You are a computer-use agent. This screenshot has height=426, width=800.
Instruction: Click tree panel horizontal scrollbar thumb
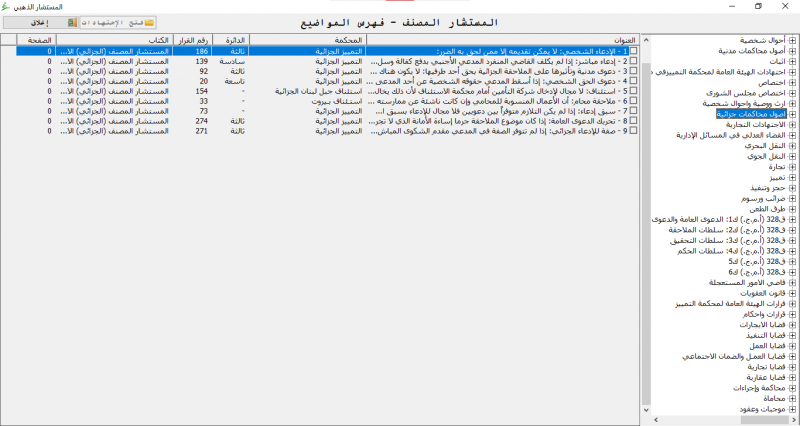coord(763,419)
